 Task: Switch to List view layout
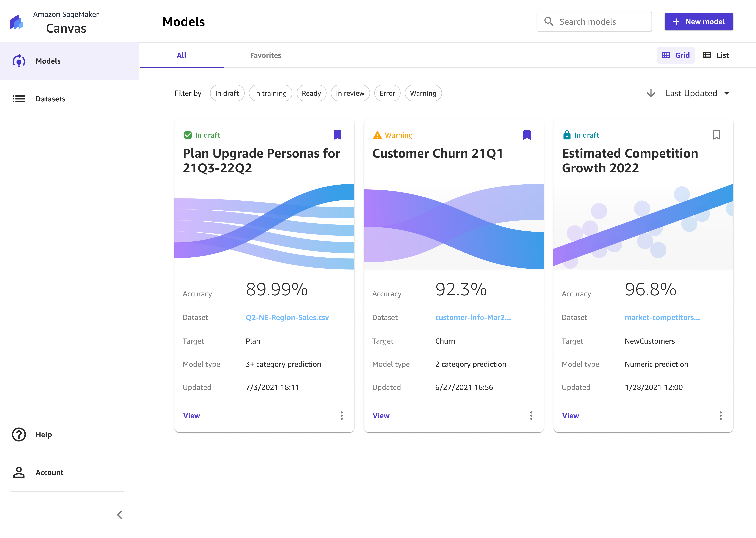(x=716, y=55)
